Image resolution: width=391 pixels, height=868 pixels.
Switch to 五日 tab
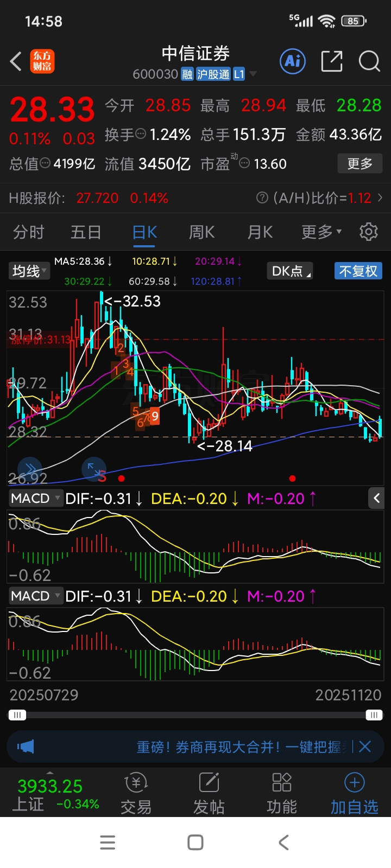(86, 232)
